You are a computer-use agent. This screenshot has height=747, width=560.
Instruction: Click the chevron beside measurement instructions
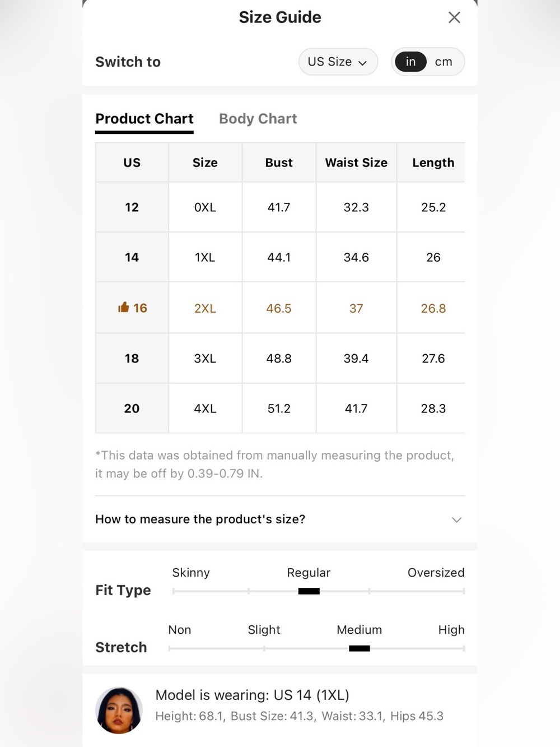456,520
